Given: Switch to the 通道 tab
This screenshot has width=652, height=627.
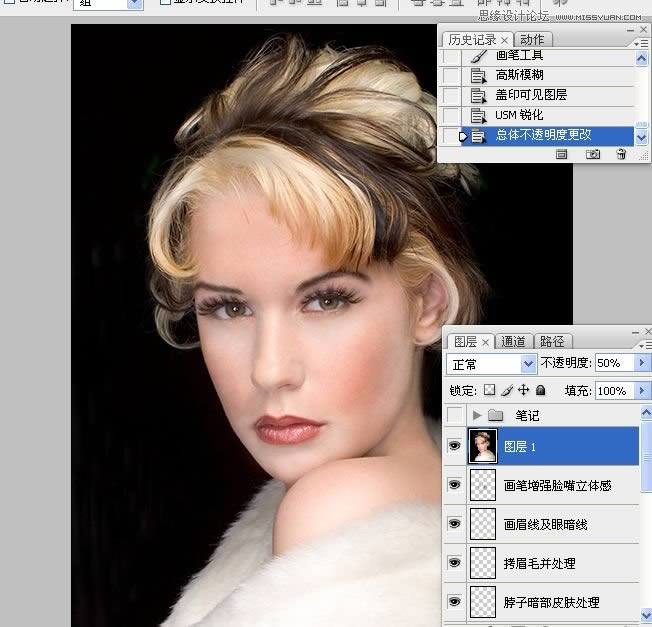Looking at the screenshot, I should (x=514, y=341).
